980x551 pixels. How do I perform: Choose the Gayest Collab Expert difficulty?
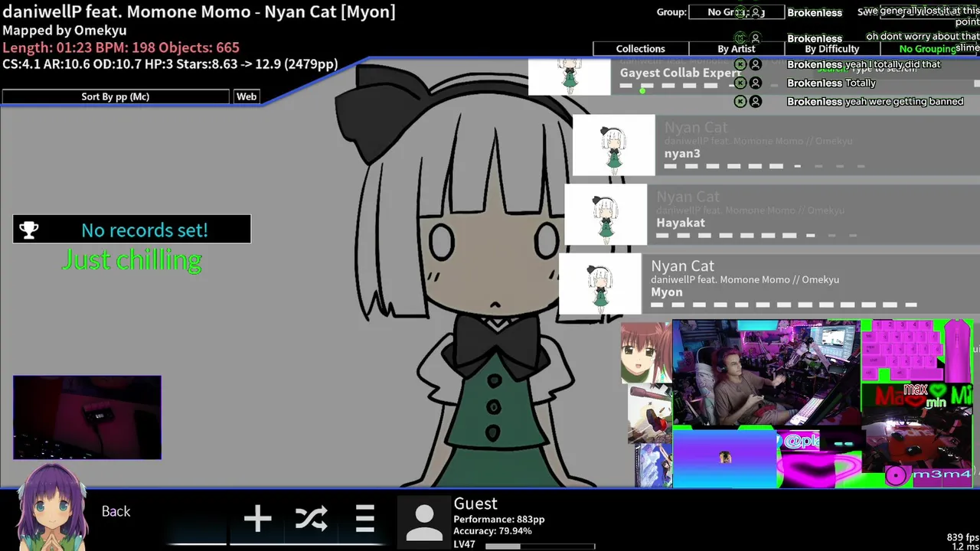pos(754,77)
